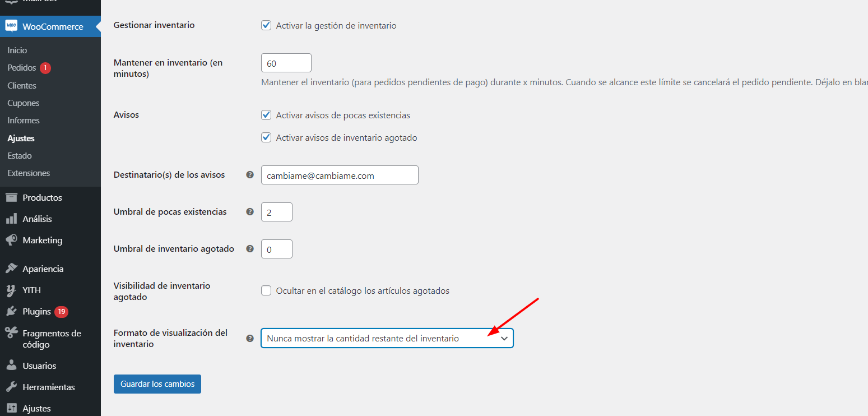
Task: Enable Ocultar en el catálogo los artículos agotados
Action: click(267, 290)
